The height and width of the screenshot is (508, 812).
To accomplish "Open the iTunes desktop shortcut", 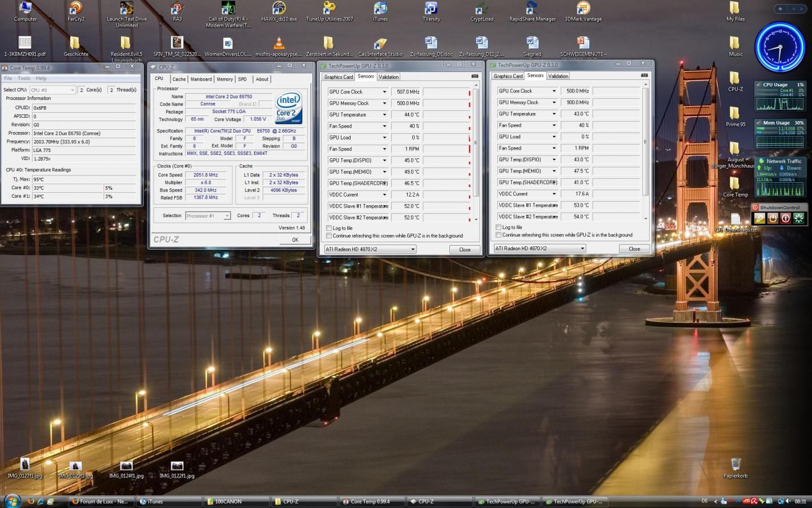I will pyautogui.click(x=380, y=9).
